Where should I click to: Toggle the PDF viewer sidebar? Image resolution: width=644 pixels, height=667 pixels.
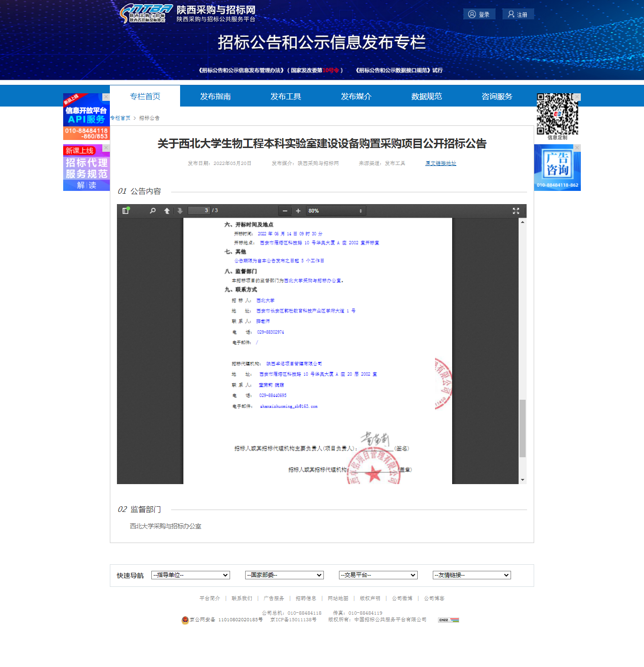pyautogui.click(x=126, y=211)
